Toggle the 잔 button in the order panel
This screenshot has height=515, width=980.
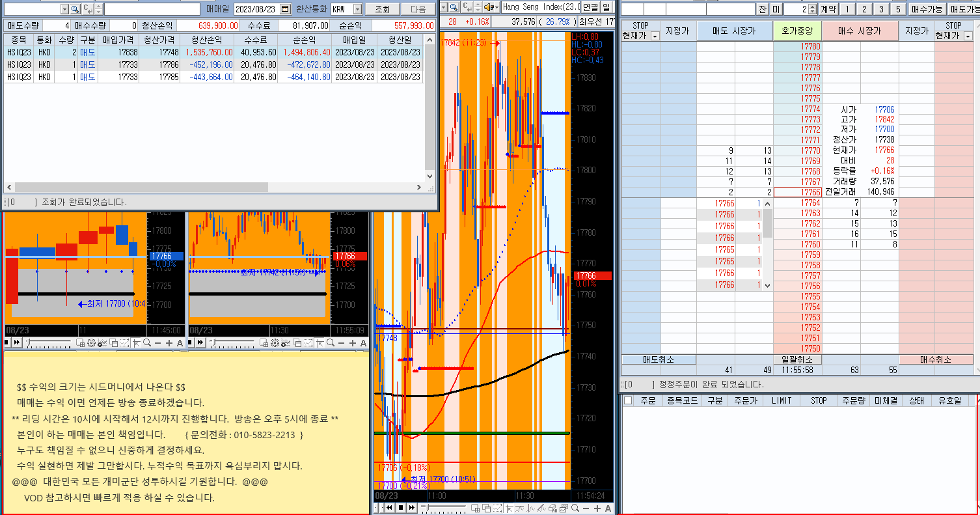763,9
